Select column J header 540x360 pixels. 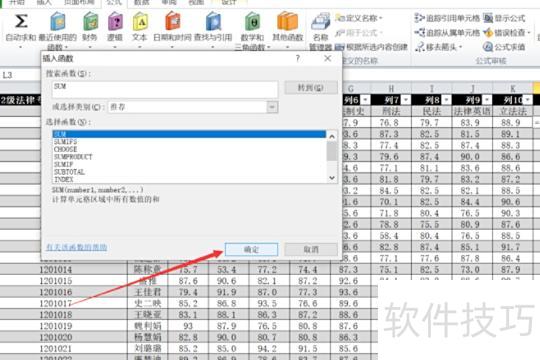click(x=472, y=89)
